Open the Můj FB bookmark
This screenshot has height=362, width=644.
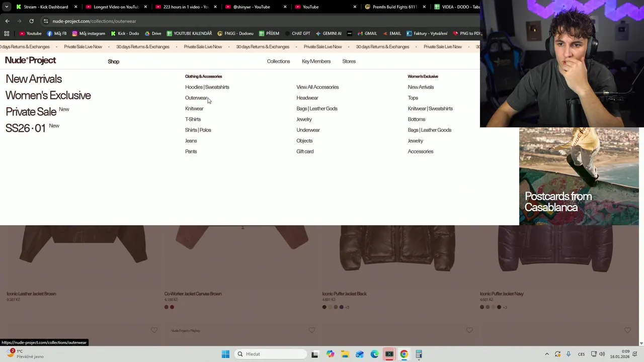point(57,34)
